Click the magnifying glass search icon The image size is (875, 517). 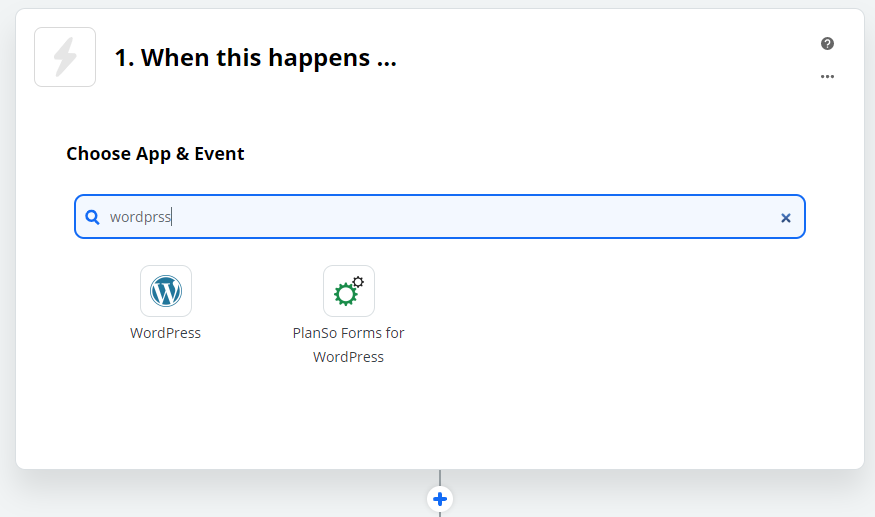(92, 217)
